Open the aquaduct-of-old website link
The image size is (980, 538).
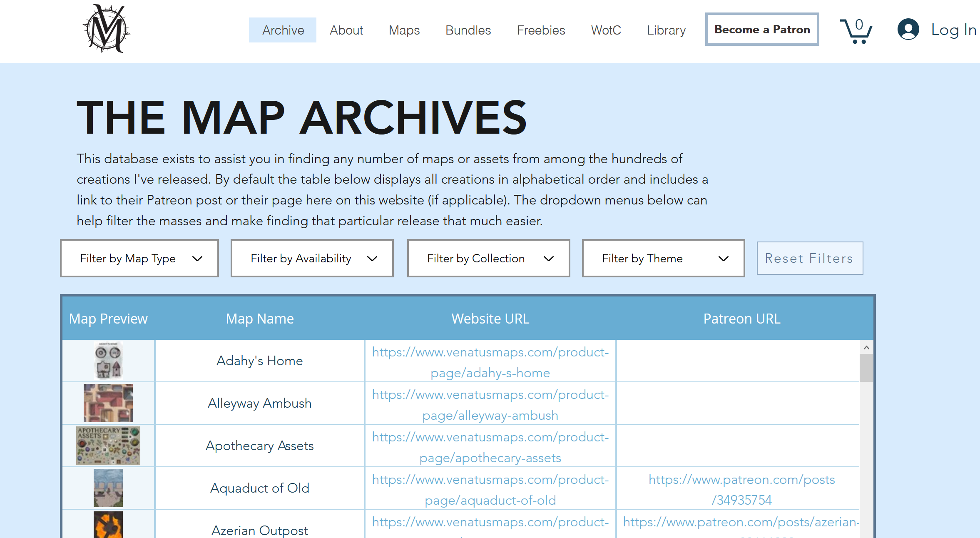(490, 490)
